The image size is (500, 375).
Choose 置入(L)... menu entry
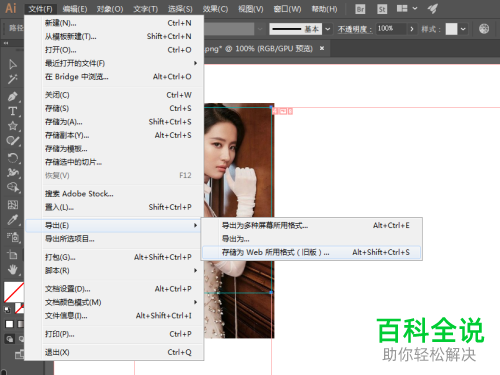(x=114, y=207)
